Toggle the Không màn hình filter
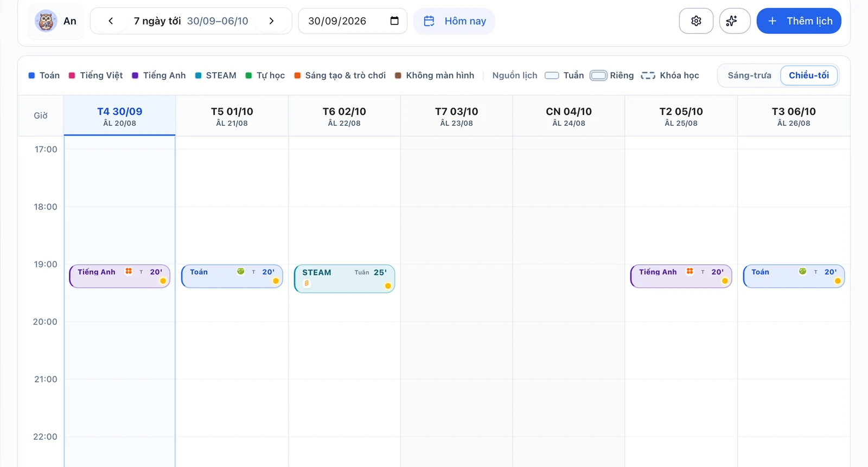The image size is (868, 467). point(435,75)
